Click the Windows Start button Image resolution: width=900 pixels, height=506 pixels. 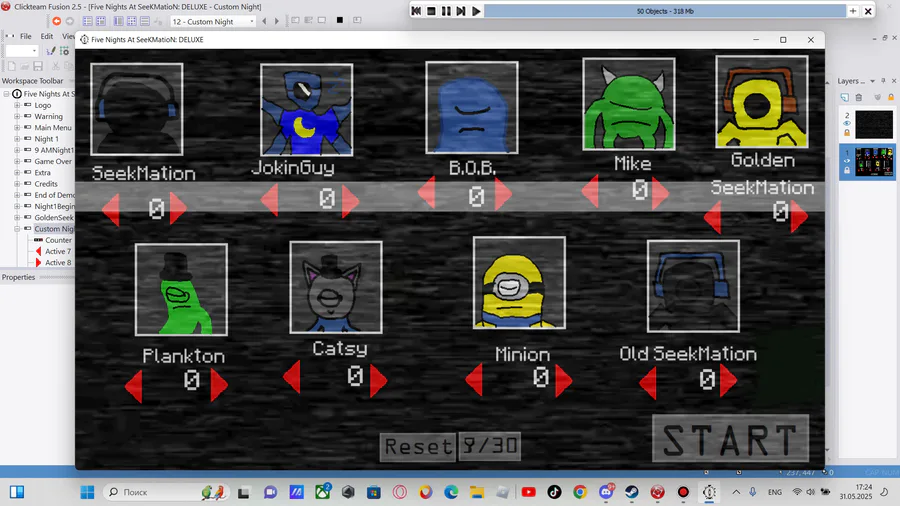[x=87, y=492]
